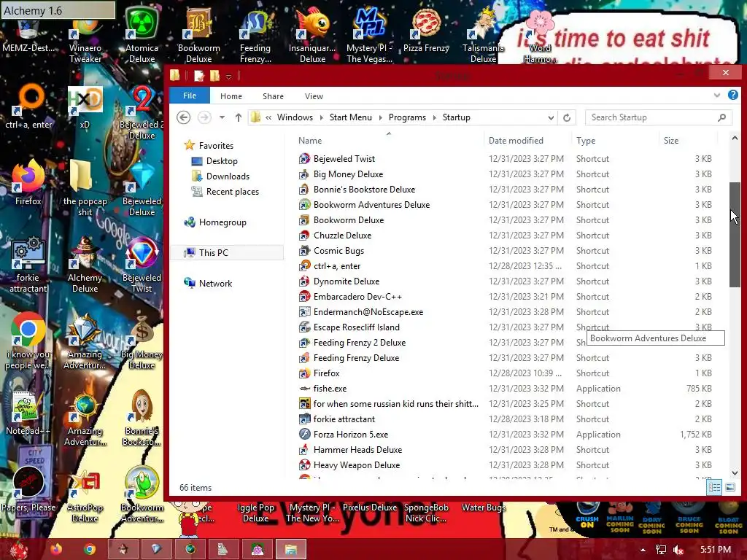Open Explorer help question mark icon

(x=732, y=96)
